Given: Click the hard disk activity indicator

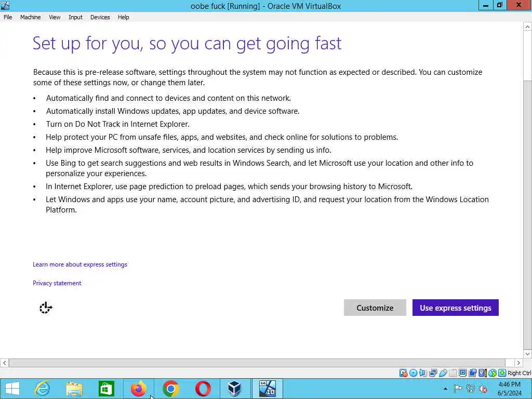Looking at the screenshot, I should (x=403, y=373).
